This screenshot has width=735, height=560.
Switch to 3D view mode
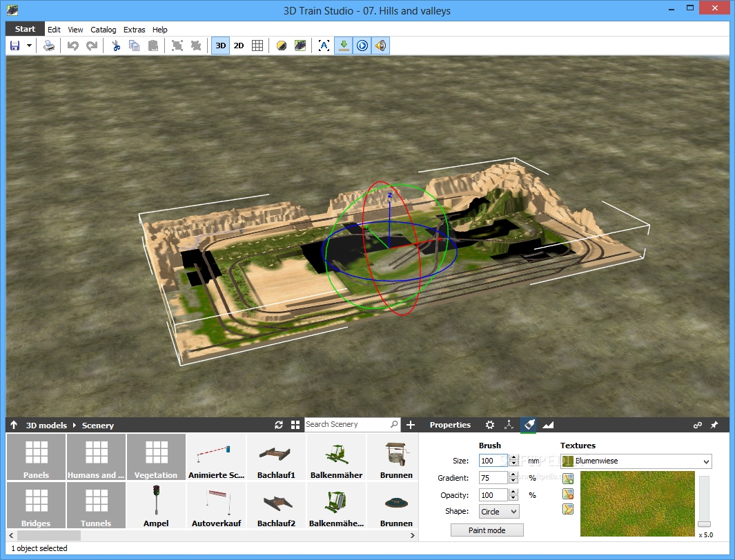coord(220,46)
